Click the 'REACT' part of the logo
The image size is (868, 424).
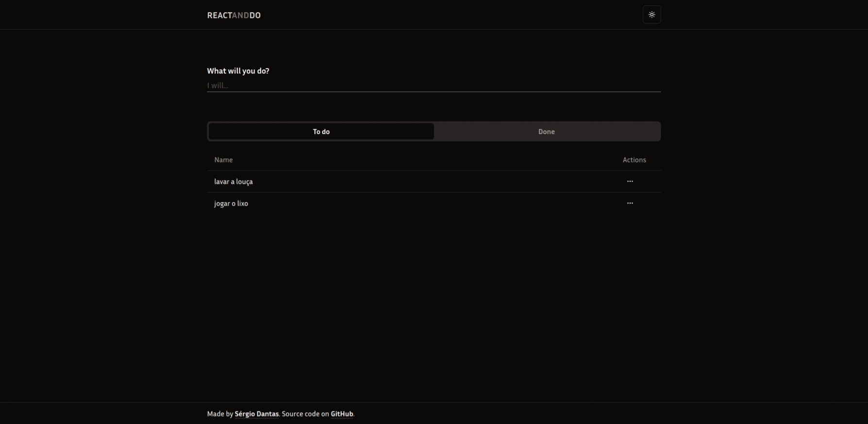[x=219, y=16]
